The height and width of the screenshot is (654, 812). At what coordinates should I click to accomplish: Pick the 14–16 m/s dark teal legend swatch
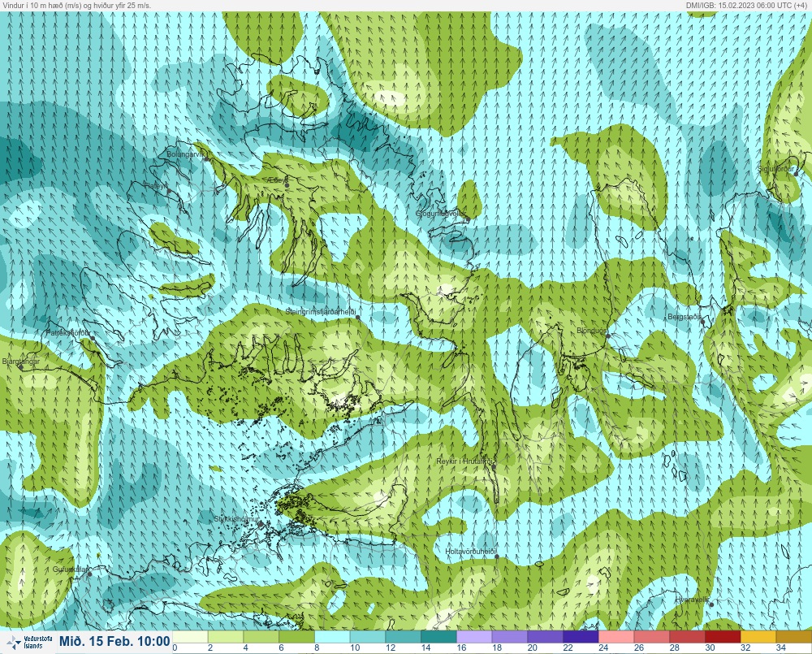tap(438, 636)
